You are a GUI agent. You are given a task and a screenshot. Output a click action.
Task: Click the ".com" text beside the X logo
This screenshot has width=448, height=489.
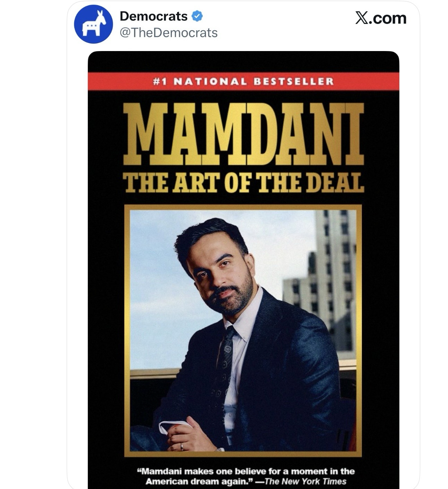click(388, 18)
